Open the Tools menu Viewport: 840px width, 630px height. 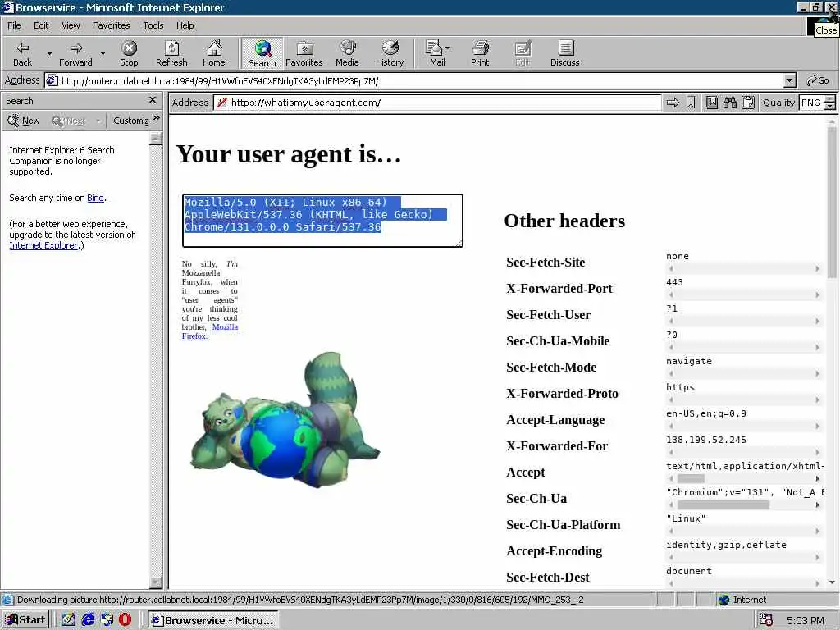(153, 25)
